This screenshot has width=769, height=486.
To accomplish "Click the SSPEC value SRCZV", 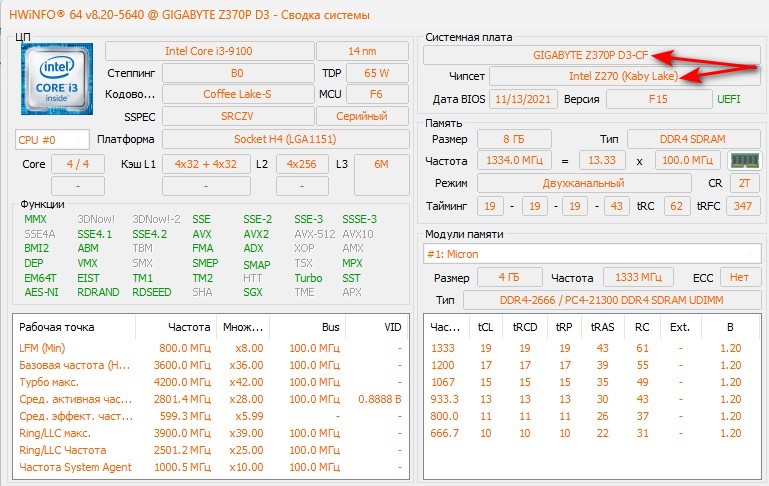I will [238, 116].
